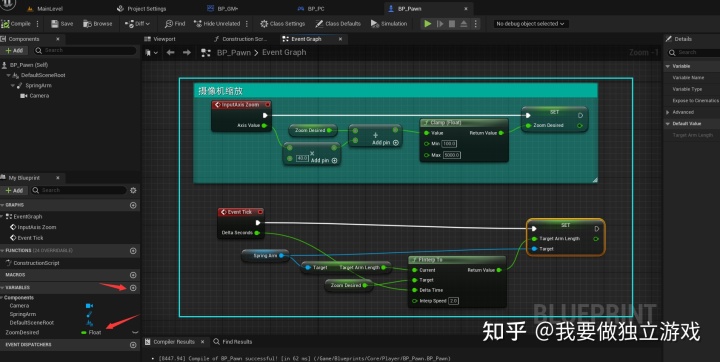Select InputAxis Zoom under EventGraph
The width and height of the screenshot is (720, 362).
click(33, 227)
